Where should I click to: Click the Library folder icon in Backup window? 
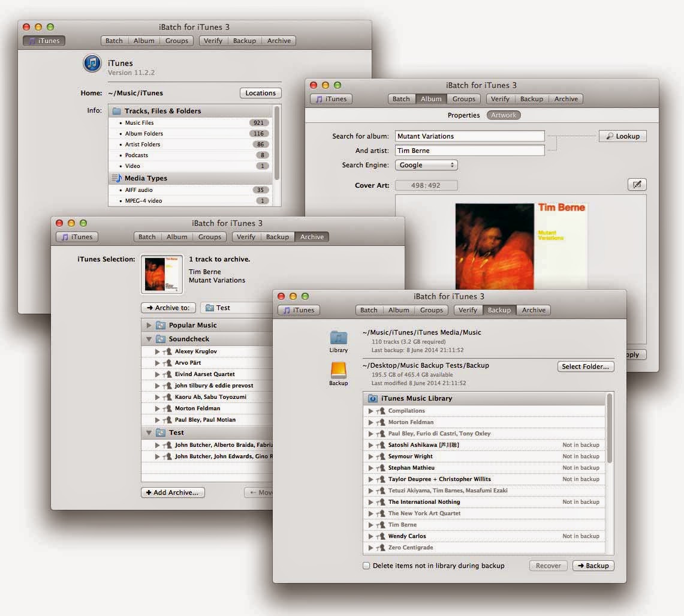coord(339,338)
